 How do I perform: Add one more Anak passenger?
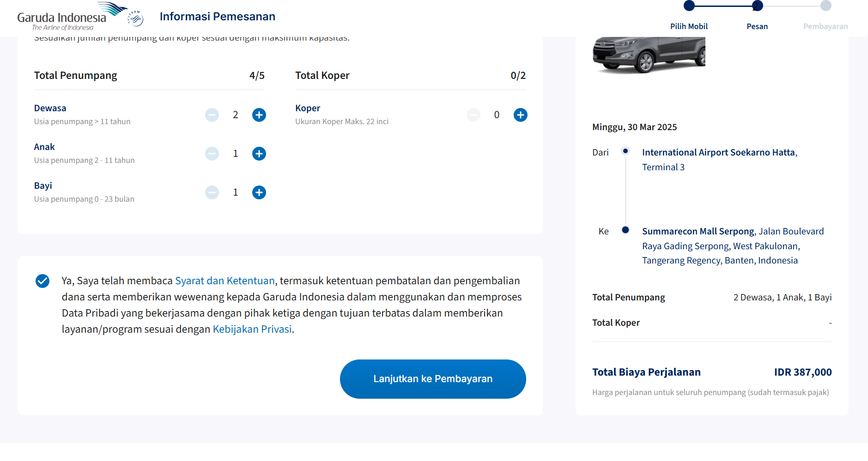[x=259, y=154]
